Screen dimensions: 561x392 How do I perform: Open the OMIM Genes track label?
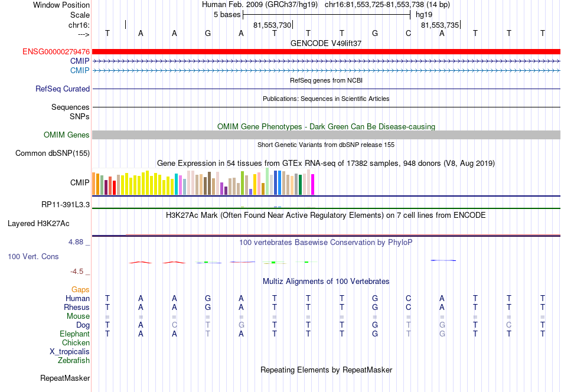tap(67, 135)
